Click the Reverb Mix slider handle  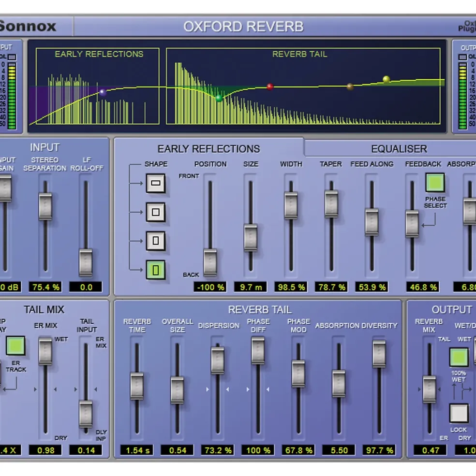coord(429,389)
